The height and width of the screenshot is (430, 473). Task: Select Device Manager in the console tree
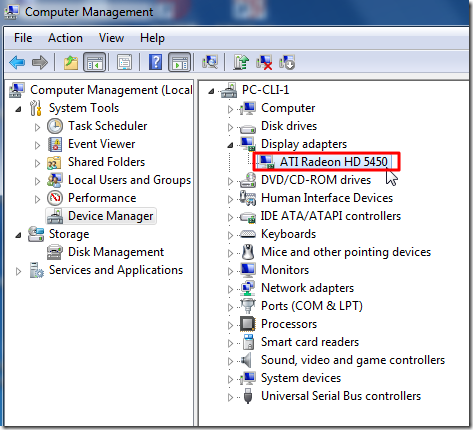(x=111, y=216)
